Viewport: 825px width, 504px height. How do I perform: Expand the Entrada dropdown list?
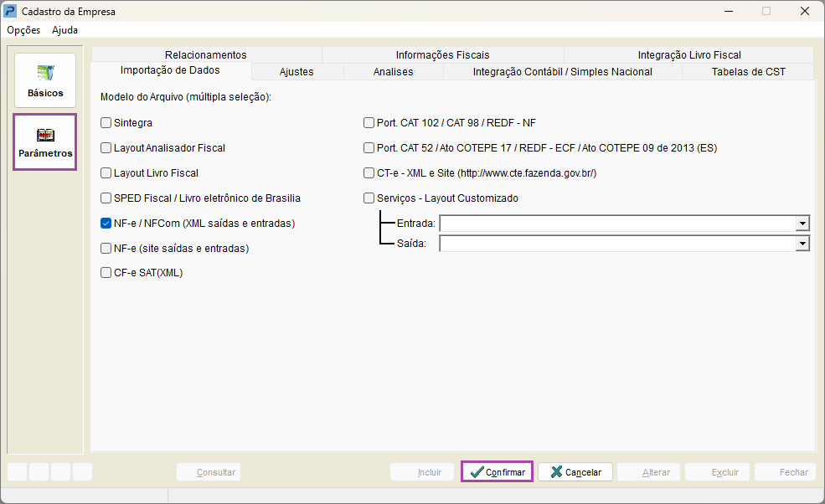[x=802, y=224]
